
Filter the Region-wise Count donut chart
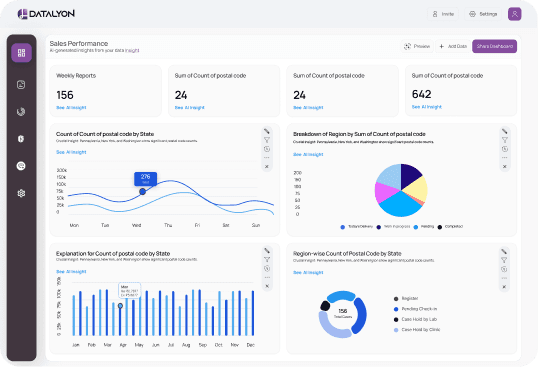coord(504,260)
